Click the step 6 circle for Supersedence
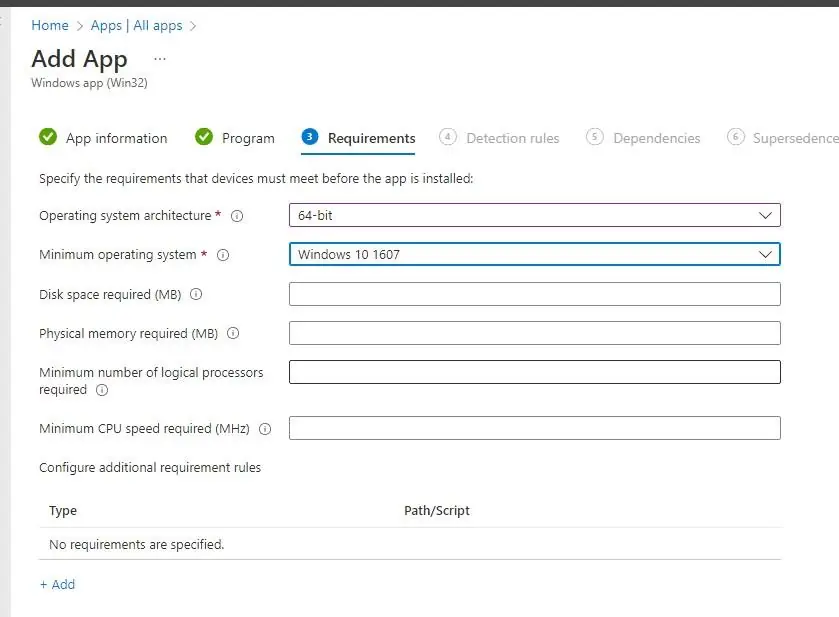839x617 pixels. pos(736,137)
